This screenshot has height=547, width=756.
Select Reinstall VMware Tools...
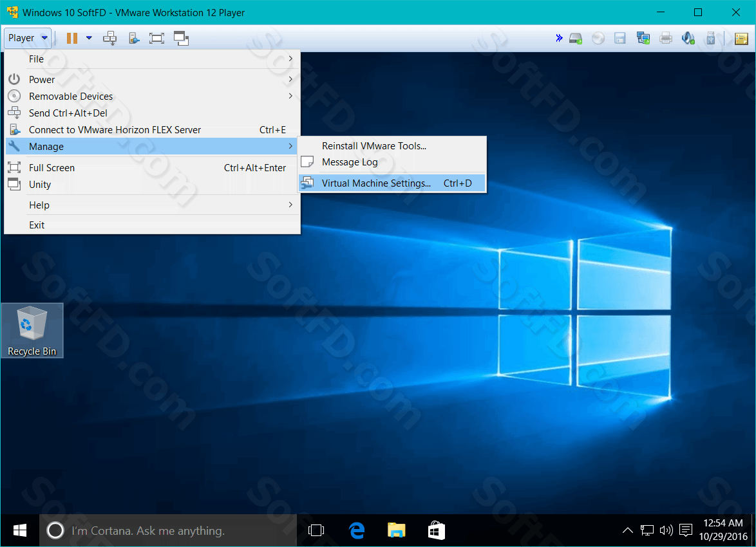coord(392,146)
